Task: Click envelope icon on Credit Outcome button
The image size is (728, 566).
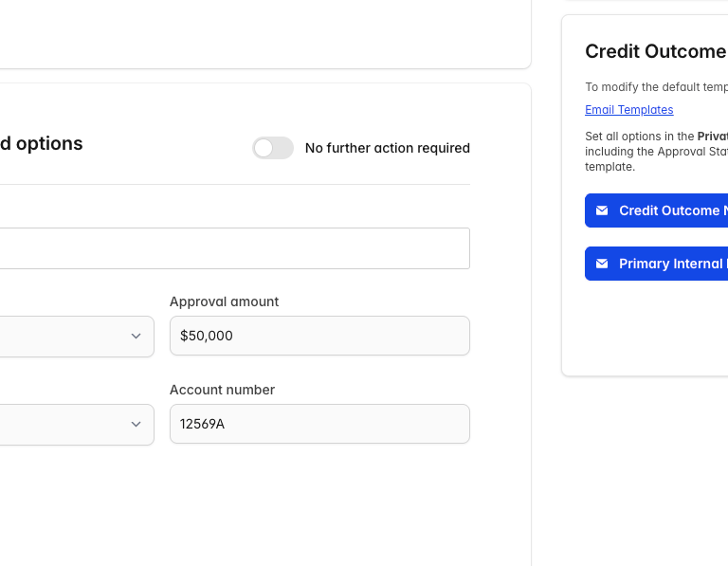Action: [x=602, y=210]
